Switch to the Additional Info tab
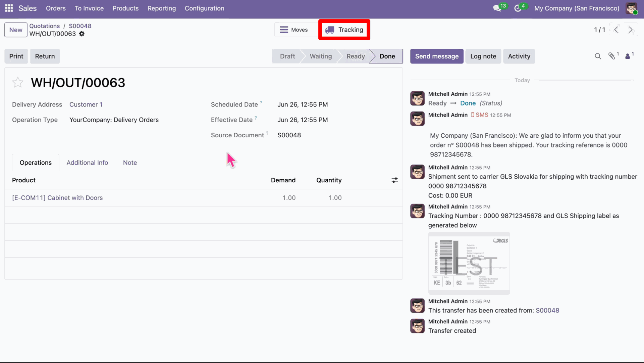This screenshot has height=363, width=644. [x=87, y=163]
